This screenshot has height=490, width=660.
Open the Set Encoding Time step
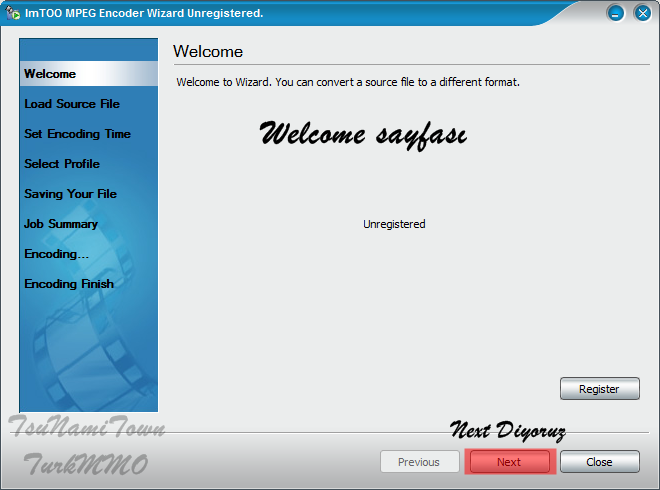click(x=77, y=134)
